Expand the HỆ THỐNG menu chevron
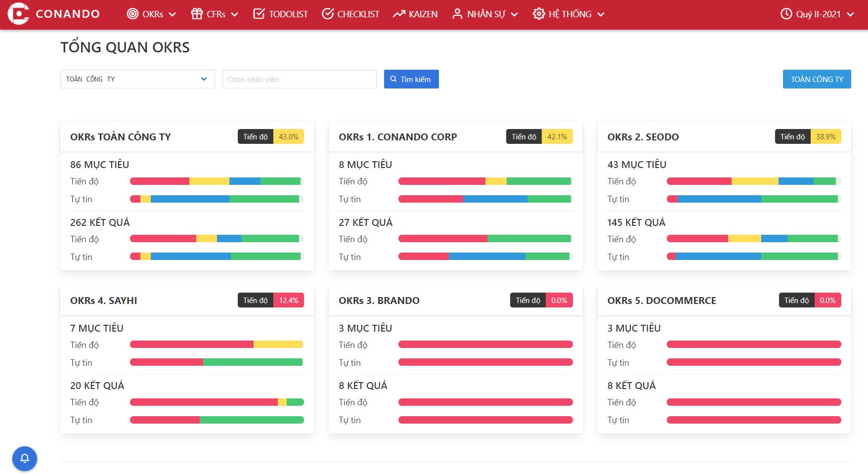This screenshot has width=868, height=476. (601, 14)
